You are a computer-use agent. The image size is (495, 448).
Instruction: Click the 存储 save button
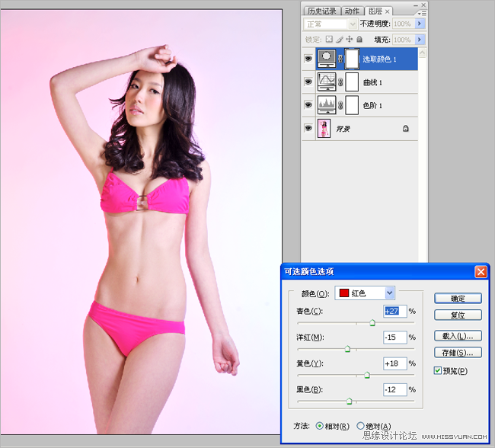[x=458, y=352]
